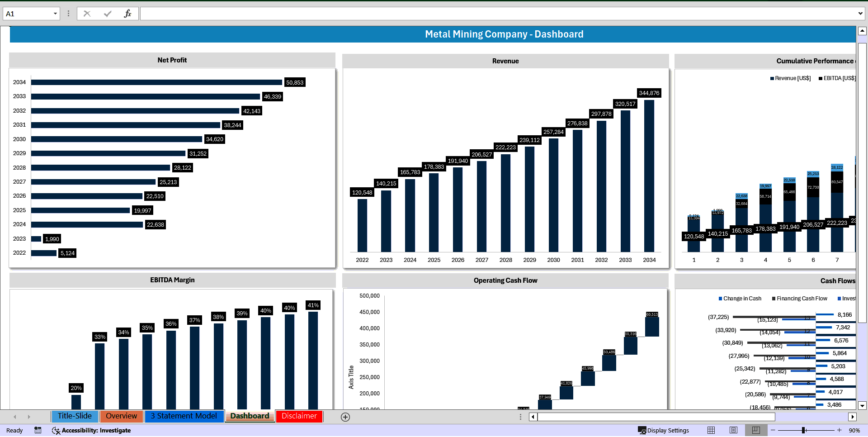This screenshot has width=868, height=437.
Task: Click the 1,990 data label for 2023
Action: tap(52, 239)
